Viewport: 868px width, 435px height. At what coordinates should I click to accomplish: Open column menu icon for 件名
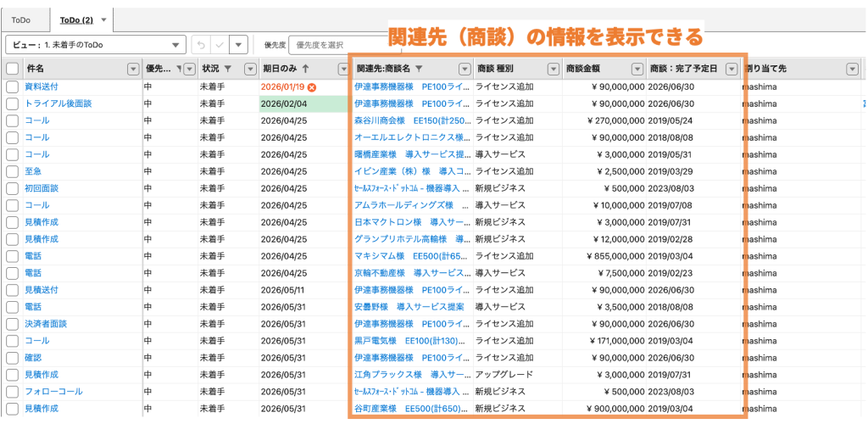[133, 69]
